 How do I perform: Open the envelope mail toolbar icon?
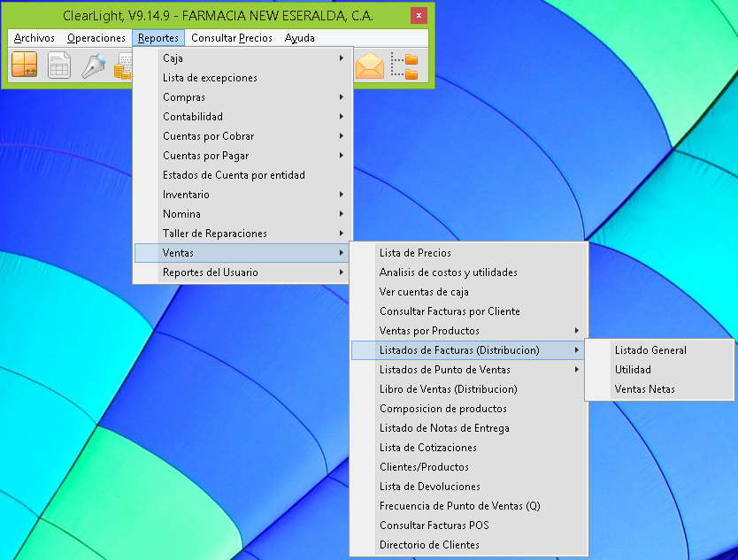point(369,66)
